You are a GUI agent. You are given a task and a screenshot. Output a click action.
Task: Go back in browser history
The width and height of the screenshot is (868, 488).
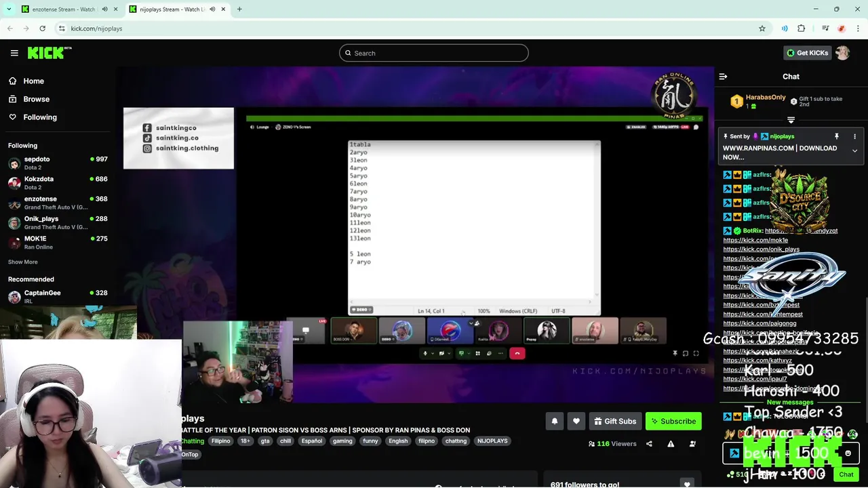click(x=10, y=28)
